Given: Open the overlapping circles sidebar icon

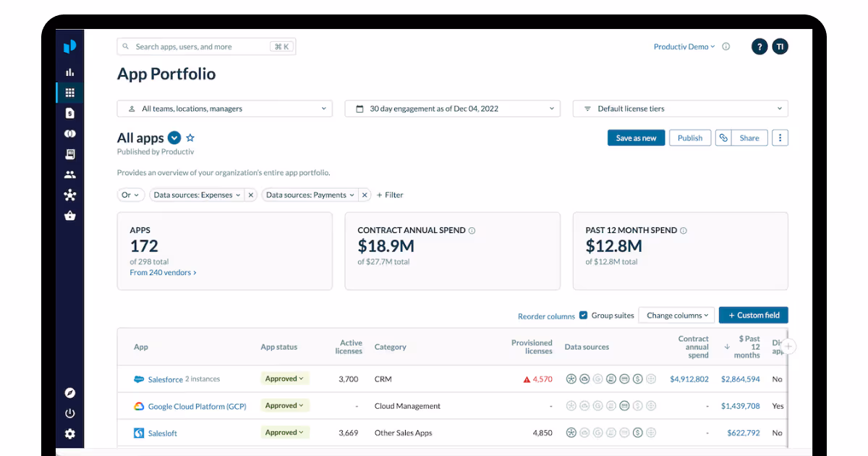Looking at the screenshot, I should pos(69,134).
